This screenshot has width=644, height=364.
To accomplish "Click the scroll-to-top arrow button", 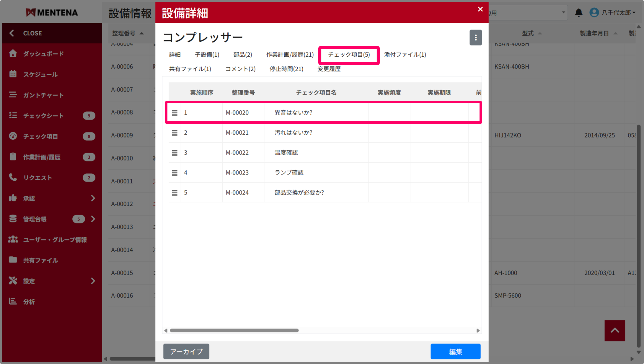I will (614, 331).
